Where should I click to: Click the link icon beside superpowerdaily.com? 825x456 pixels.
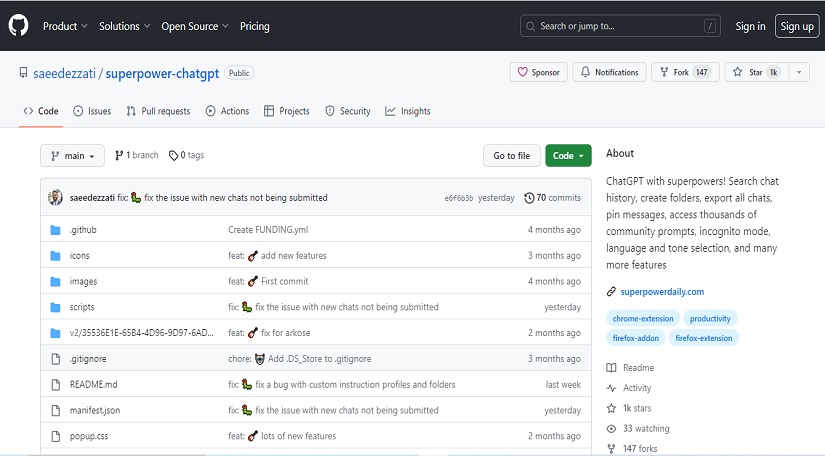point(611,291)
